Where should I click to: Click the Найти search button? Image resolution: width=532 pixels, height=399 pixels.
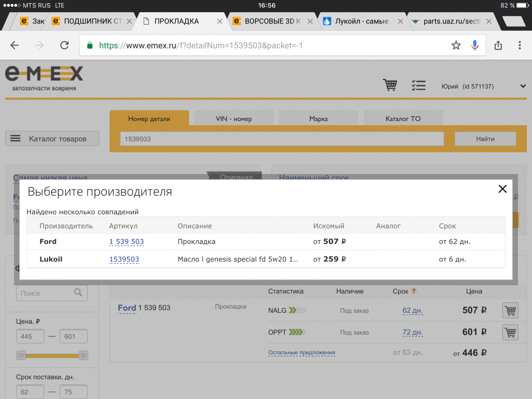point(485,139)
